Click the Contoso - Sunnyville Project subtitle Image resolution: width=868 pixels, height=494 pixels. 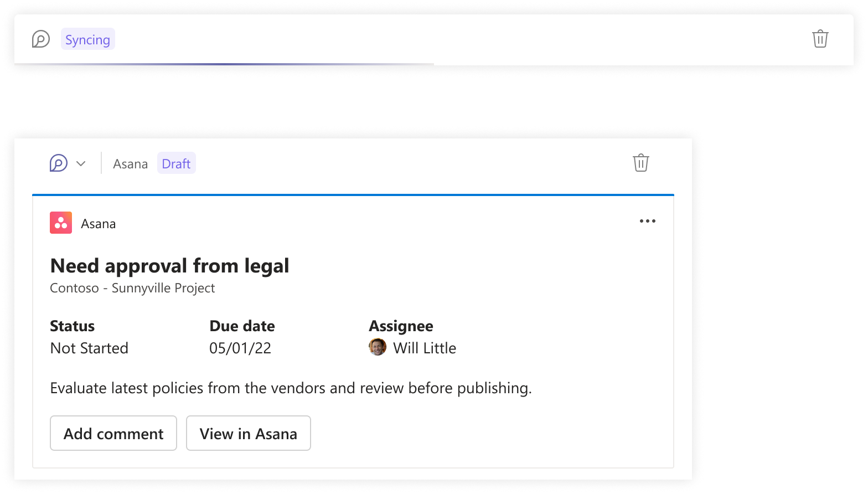point(132,288)
